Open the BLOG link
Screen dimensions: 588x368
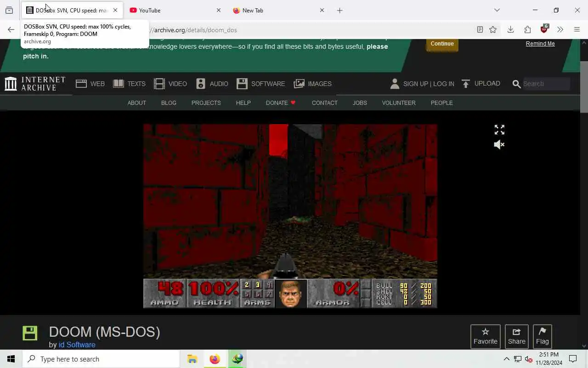[169, 103]
